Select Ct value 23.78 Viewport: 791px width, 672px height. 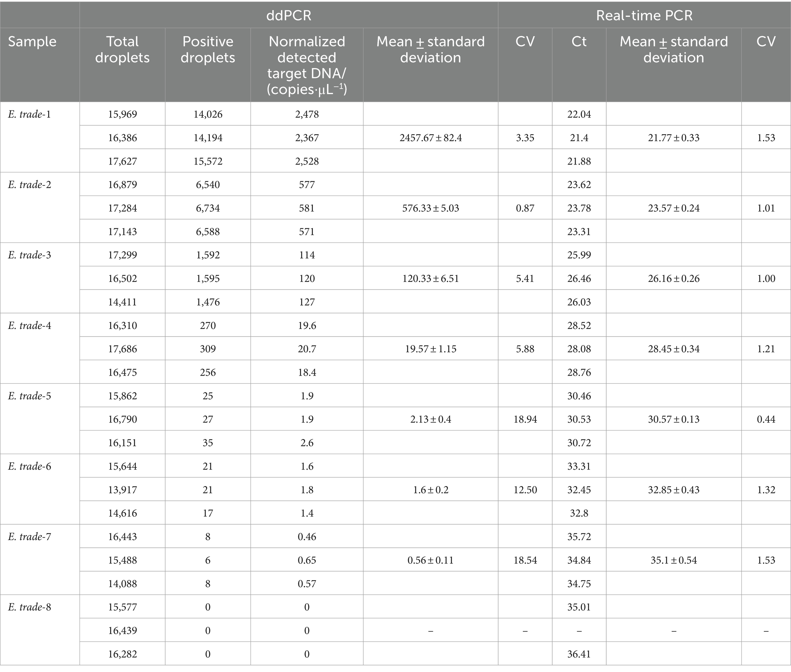point(579,208)
